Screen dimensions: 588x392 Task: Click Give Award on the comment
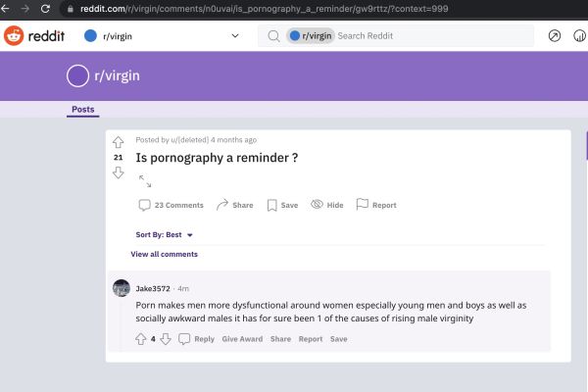(242, 339)
